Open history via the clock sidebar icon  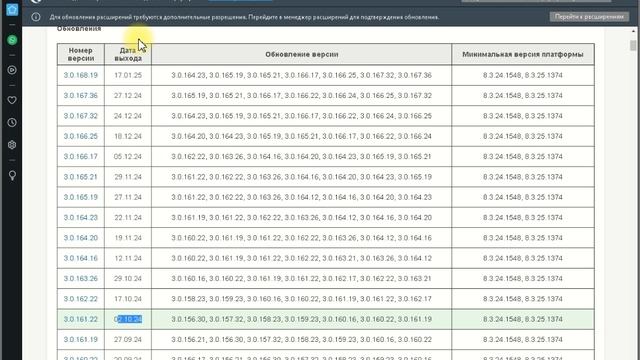click(12, 122)
